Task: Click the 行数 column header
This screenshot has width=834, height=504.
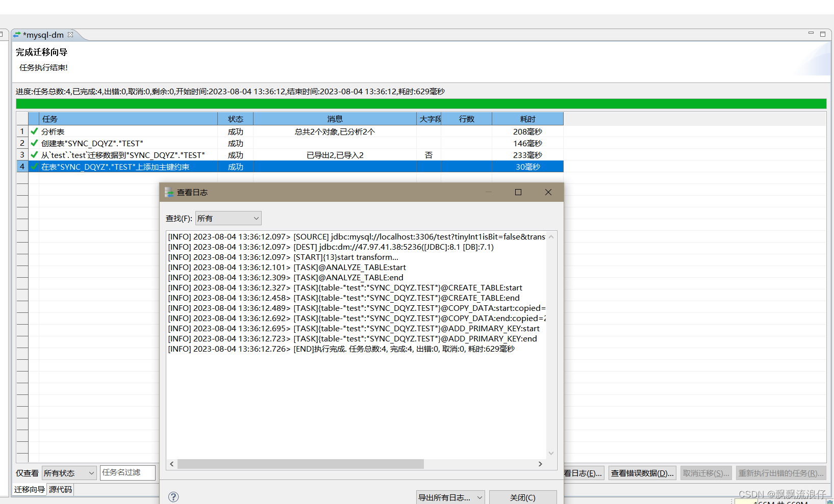Action: point(466,119)
